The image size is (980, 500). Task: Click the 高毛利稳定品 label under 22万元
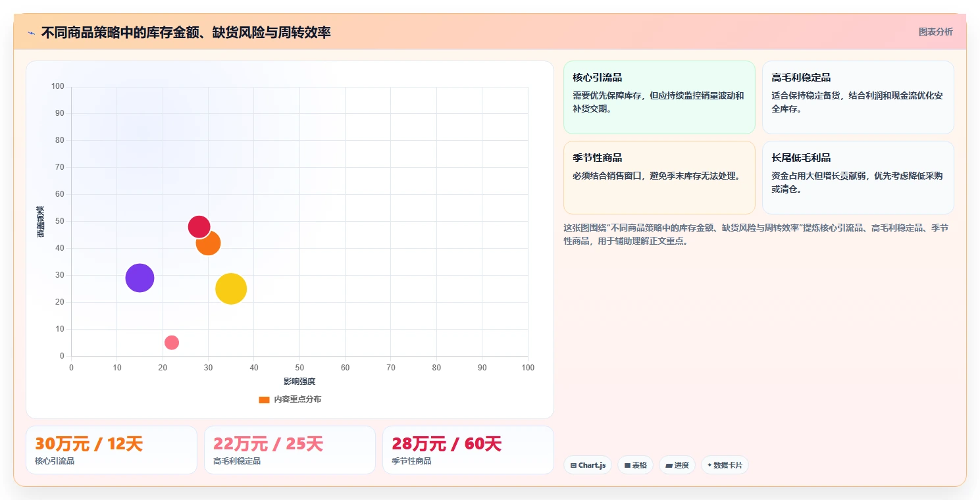(x=237, y=461)
